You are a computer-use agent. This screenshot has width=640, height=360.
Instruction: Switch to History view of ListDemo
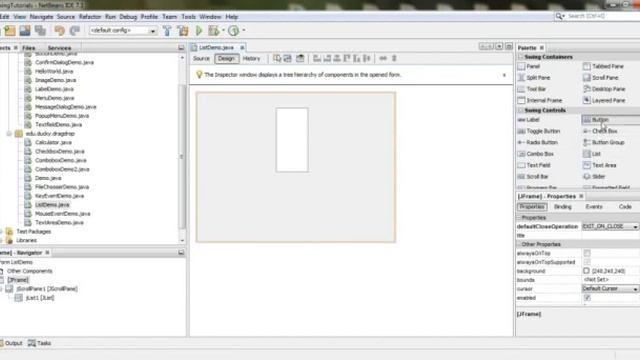pyautogui.click(x=251, y=59)
